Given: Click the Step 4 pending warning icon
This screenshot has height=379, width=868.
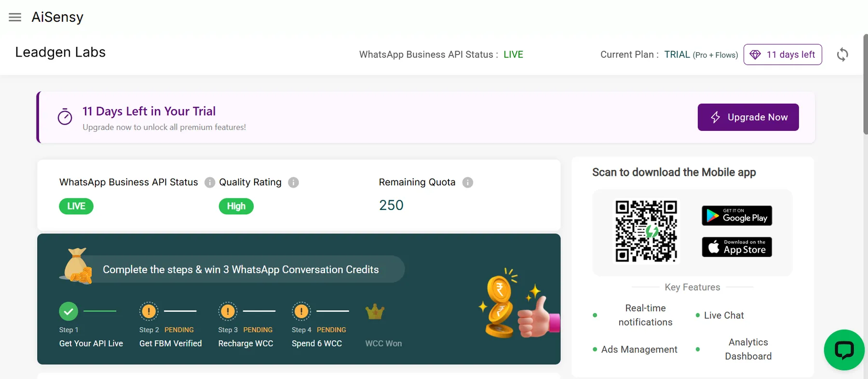Looking at the screenshot, I should click(x=301, y=311).
